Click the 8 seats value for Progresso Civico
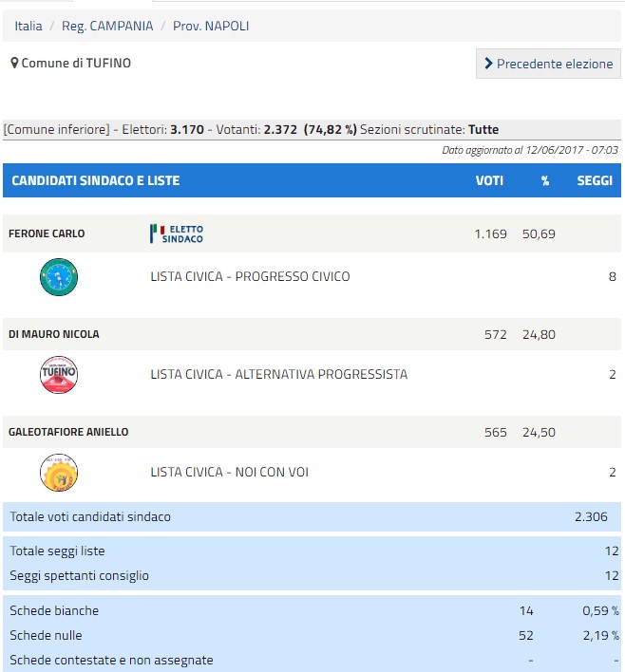Screen dimensions: 625x672 pyautogui.click(x=613, y=276)
